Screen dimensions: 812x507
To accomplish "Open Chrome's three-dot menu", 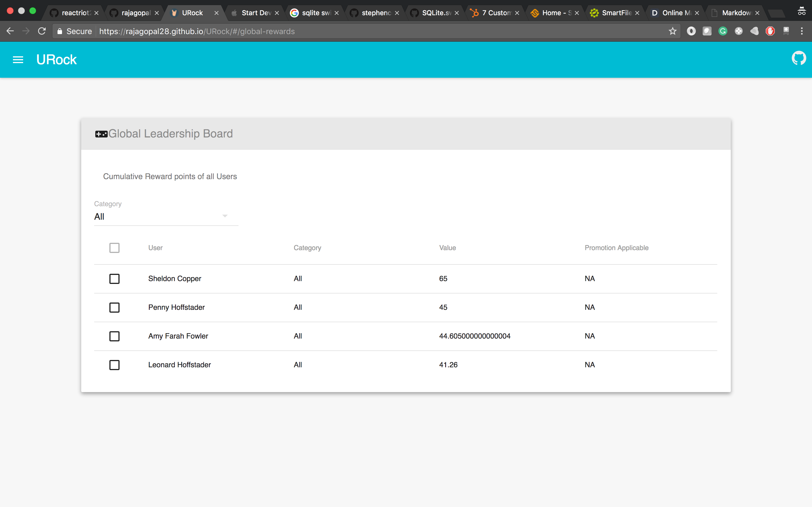I will (802, 31).
